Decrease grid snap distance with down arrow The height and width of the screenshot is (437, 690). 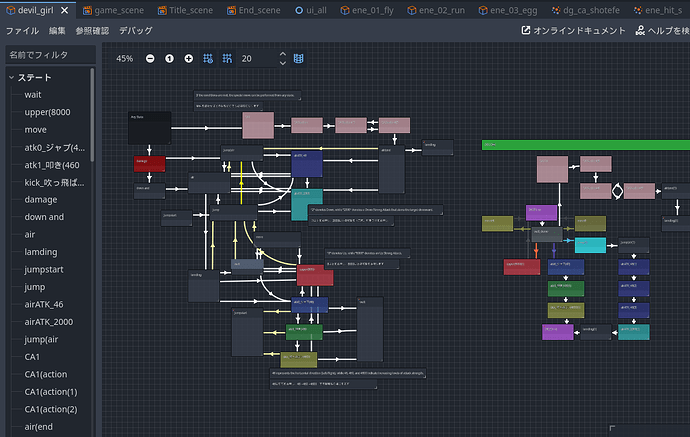pyautogui.click(x=283, y=63)
